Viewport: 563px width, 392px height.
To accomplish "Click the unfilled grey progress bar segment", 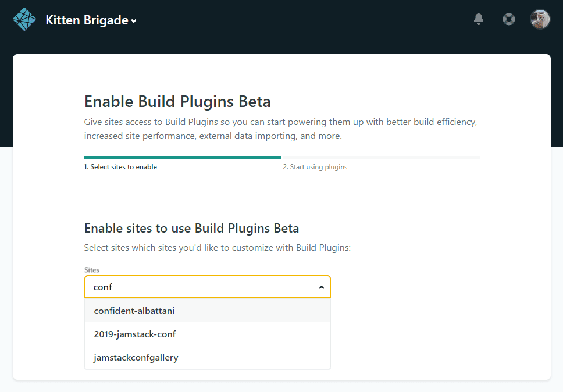I will (380, 157).
